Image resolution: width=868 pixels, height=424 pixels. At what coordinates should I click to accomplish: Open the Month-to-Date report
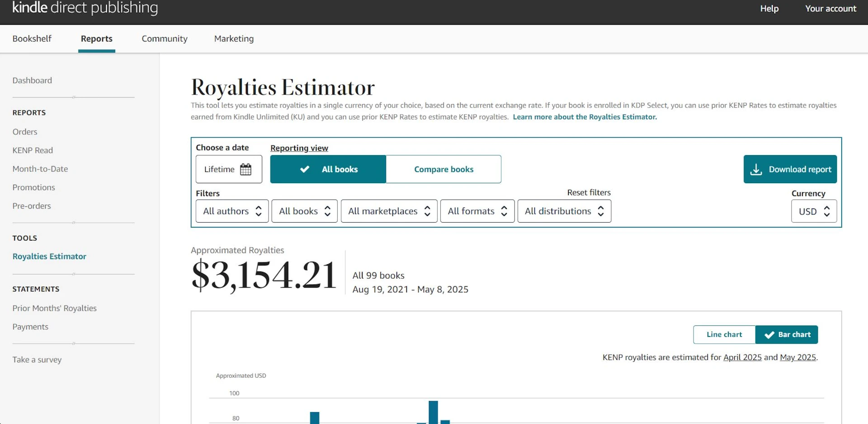40,169
